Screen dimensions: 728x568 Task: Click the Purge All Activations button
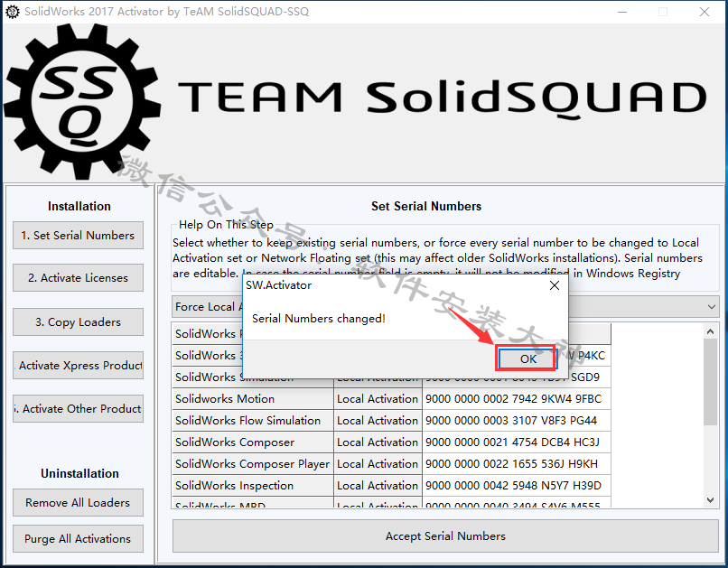point(78,539)
